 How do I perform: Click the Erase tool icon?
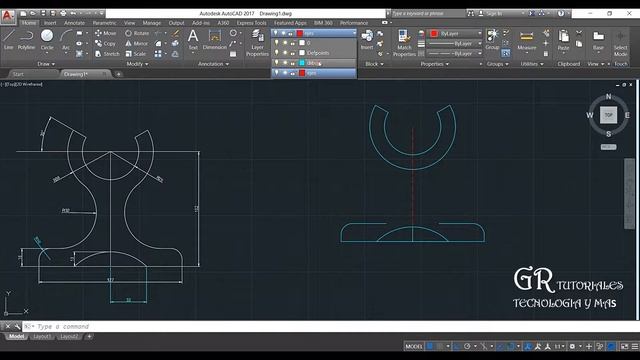point(176,33)
